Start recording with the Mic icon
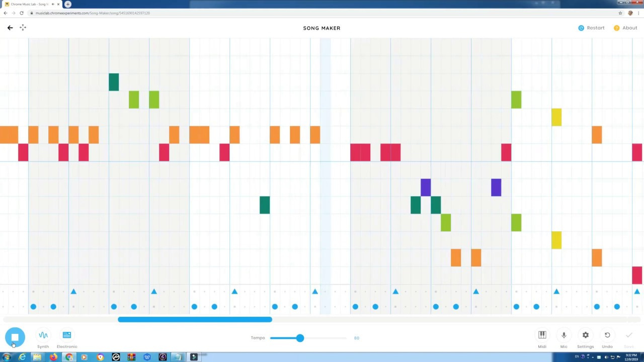This screenshot has width=644, height=362. click(563, 335)
